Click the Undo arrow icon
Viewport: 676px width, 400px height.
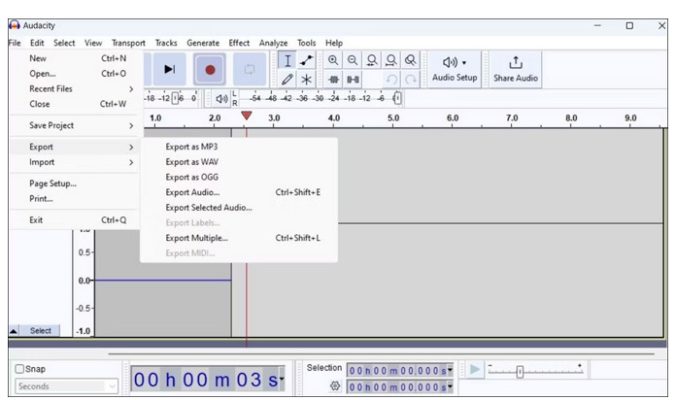(391, 79)
